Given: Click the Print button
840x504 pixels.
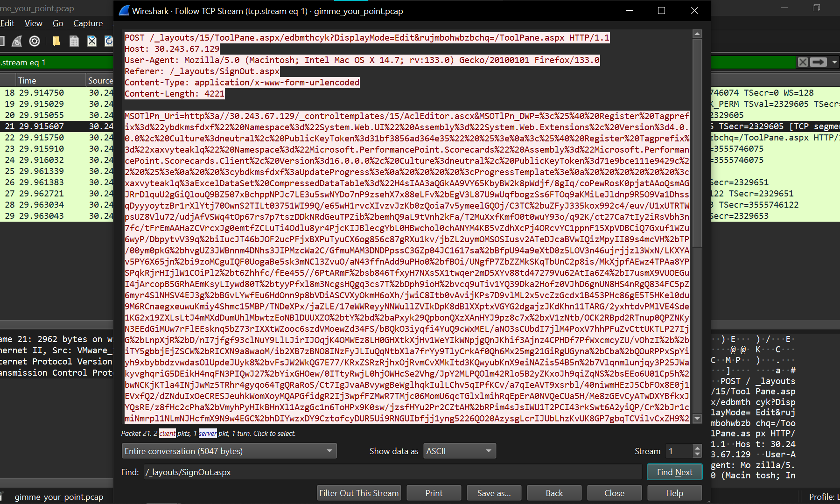Looking at the screenshot, I should coord(434,493).
